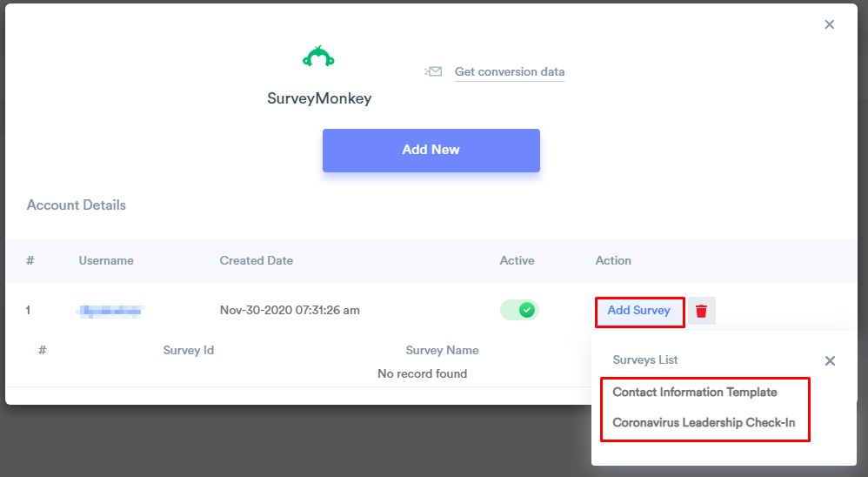The height and width of the screenshot is (477, 868).
Task: Click the Add New button
Action: (x=431, y=150)
